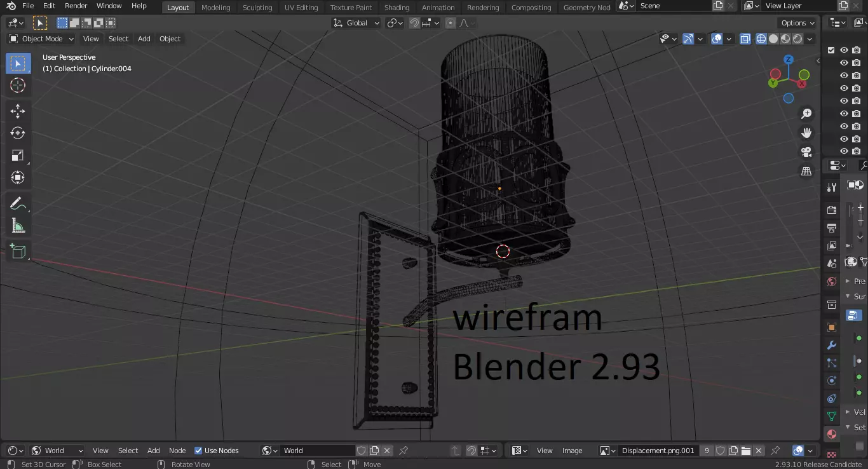
Task: Open the World shader type dropdown
Action: click(58, 451)
